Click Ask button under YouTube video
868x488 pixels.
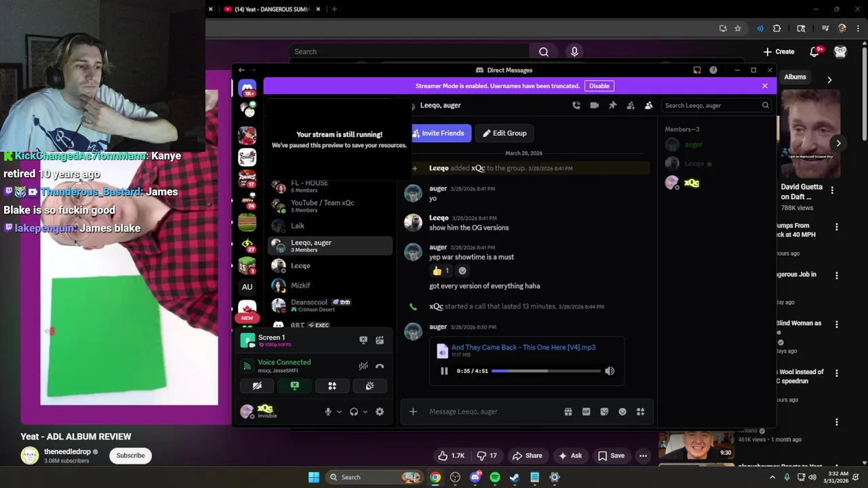(570, 455)
